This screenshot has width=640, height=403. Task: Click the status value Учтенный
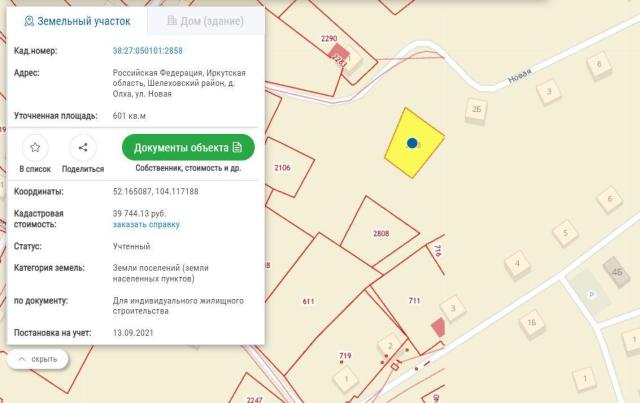131,246
